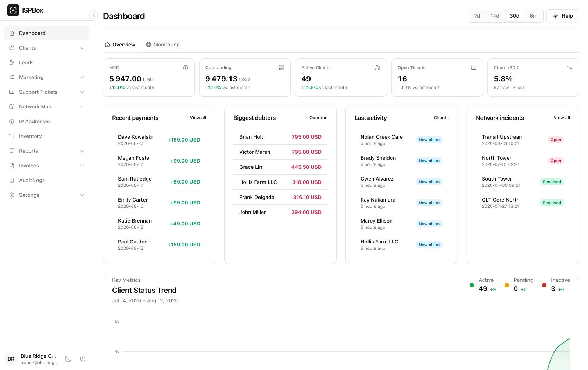Viewport: 588px width, 370px height.
Task: Click the BR user avatar
Action: [x=11, y=359]
